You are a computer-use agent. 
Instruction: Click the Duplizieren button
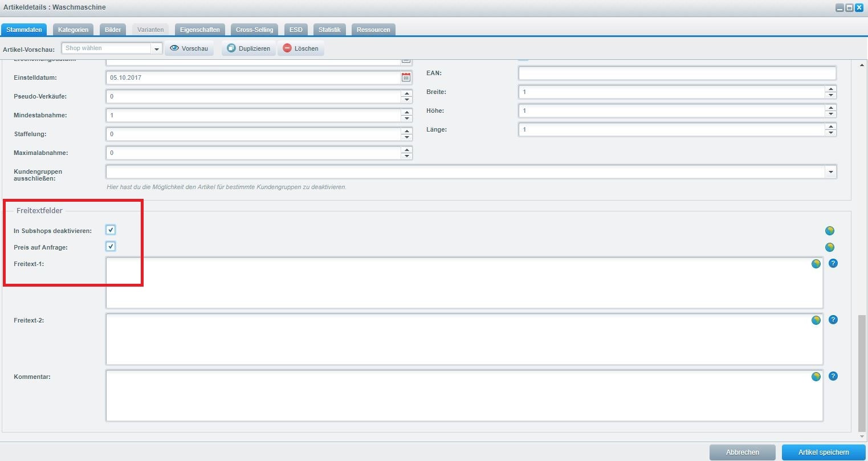click(x=248, y=48)
